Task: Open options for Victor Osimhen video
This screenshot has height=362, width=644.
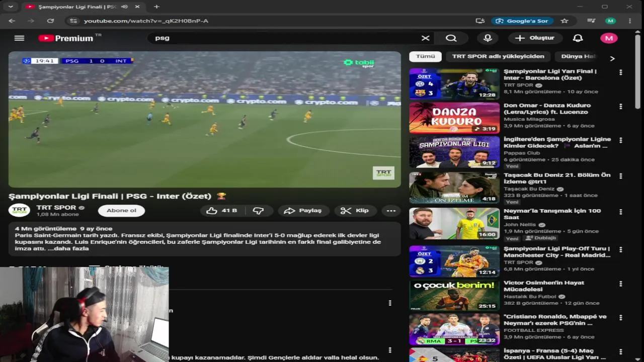Action: pos(621,284)
